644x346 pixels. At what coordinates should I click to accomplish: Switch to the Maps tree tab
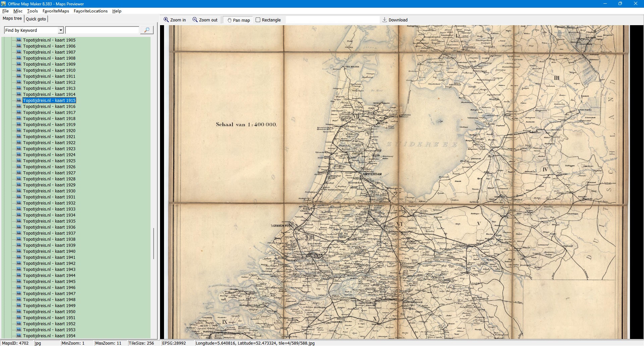(12, 18)
